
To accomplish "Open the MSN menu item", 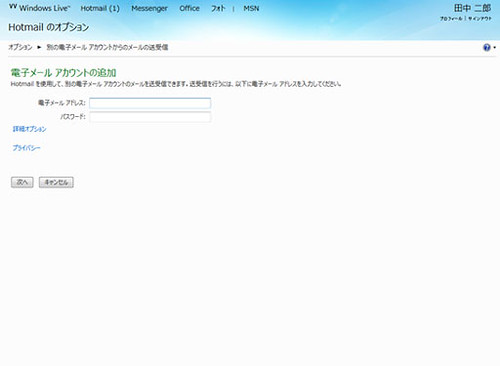I will (251, 8).
